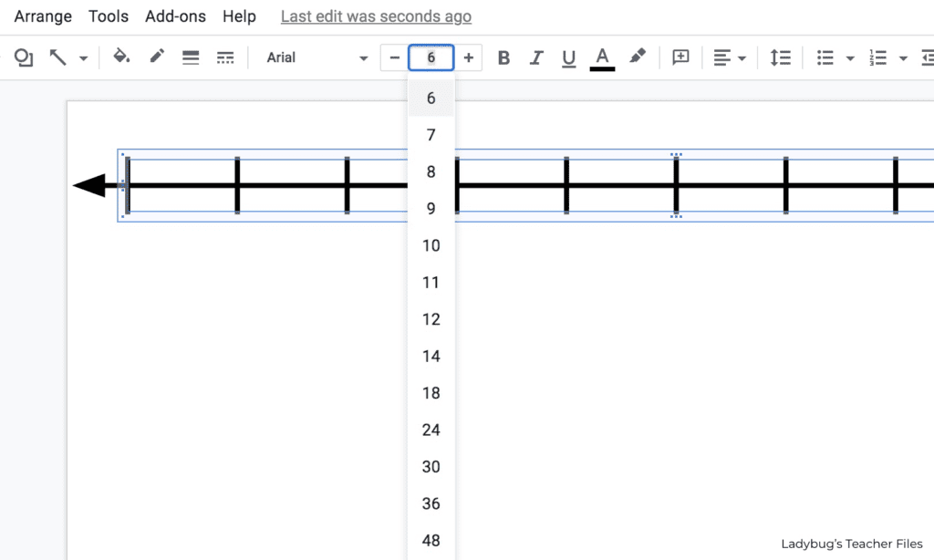Set font size to 18
Screen dimensions: 934x560
431,393
